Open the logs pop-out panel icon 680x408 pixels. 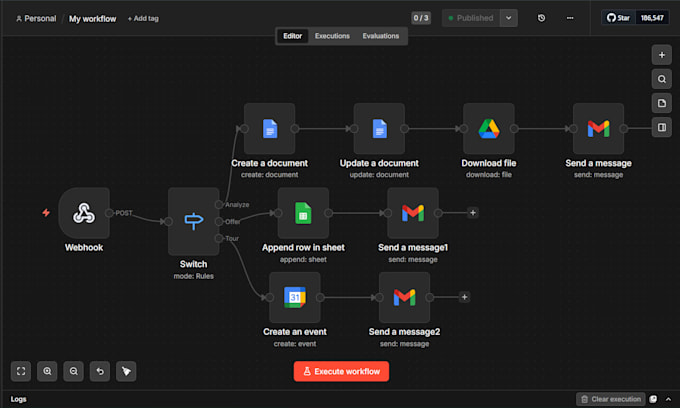pyautogui.click(x=653, y=399)
